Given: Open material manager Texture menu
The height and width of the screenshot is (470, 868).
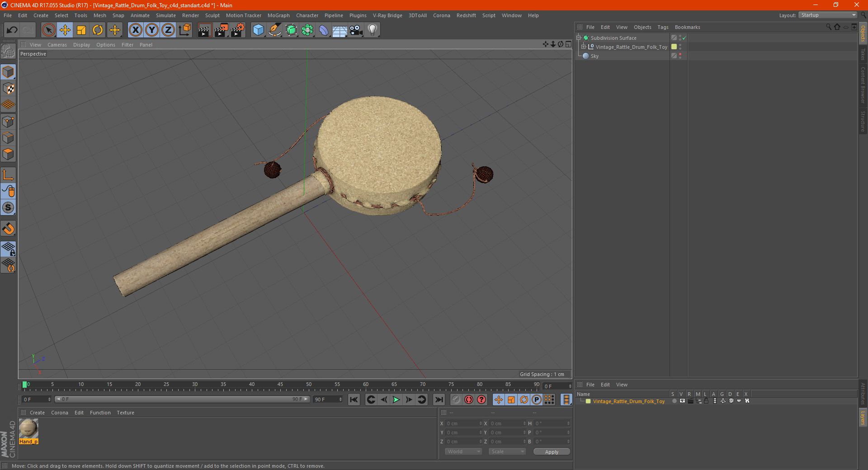Looking at the screenshot, I should [x=125, y=413].
